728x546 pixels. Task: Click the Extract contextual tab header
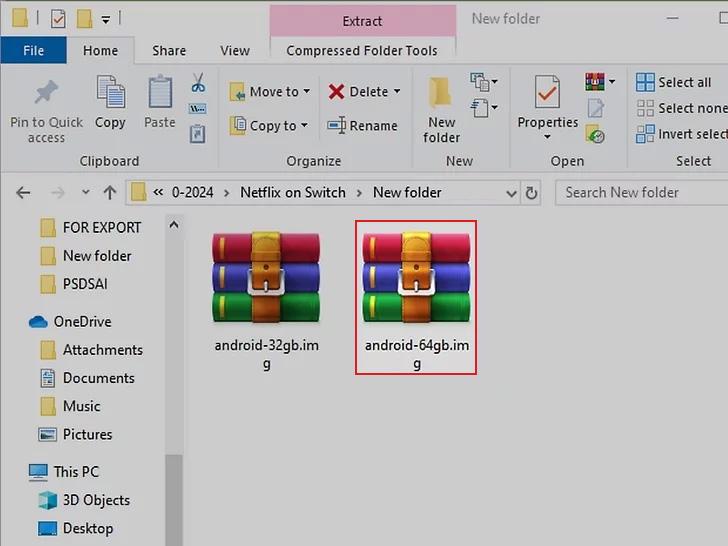tap(362, 21)
